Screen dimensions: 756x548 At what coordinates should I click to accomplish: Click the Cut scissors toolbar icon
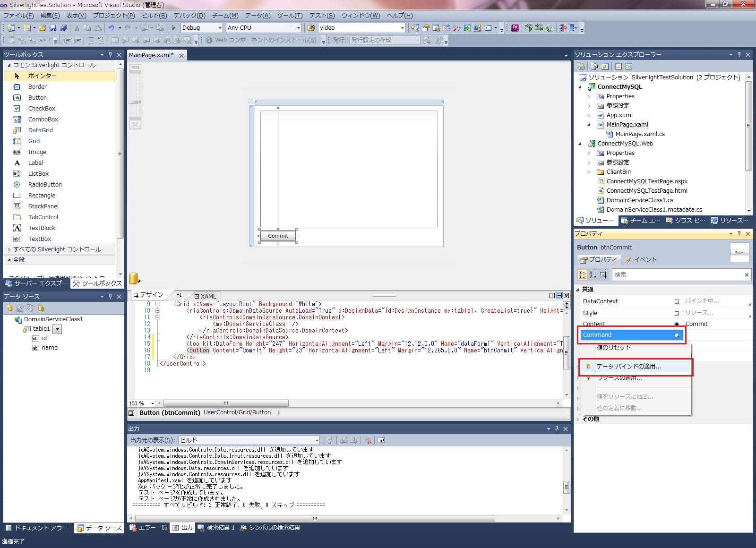(x=77, y=28)
